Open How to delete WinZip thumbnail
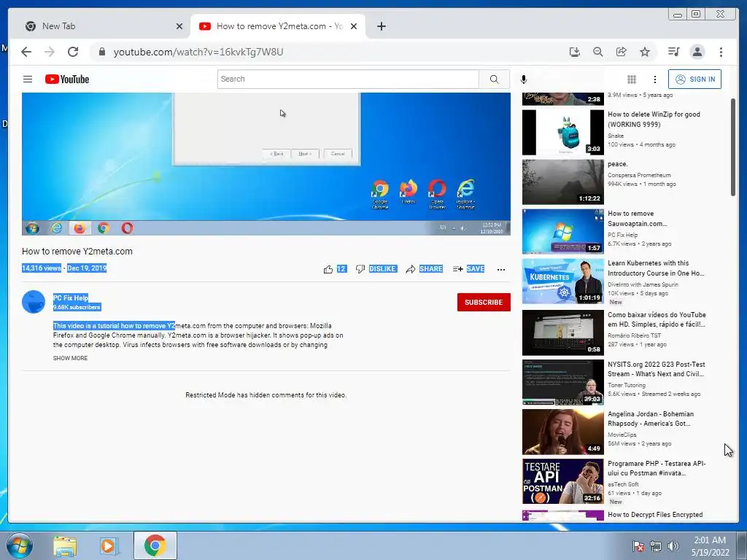The height and width of the screenshot is (560, 747). [562, 133]
